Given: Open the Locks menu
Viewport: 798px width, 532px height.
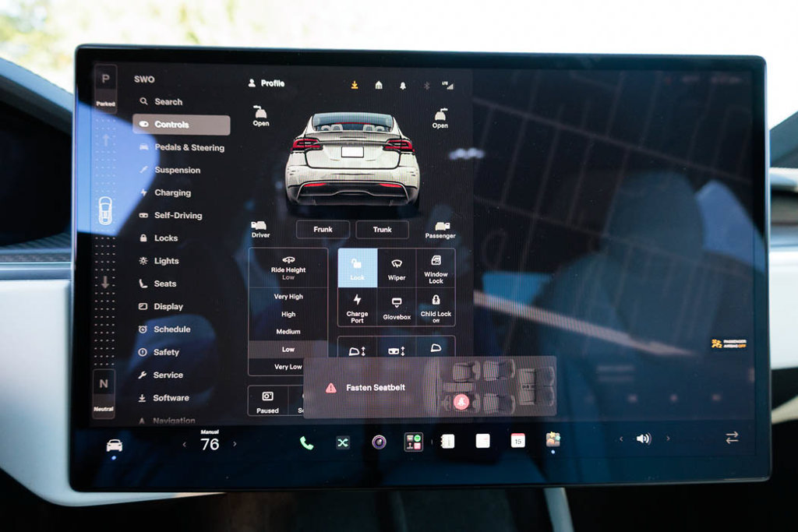Looking at the screenshot, I should click(159, 238).
